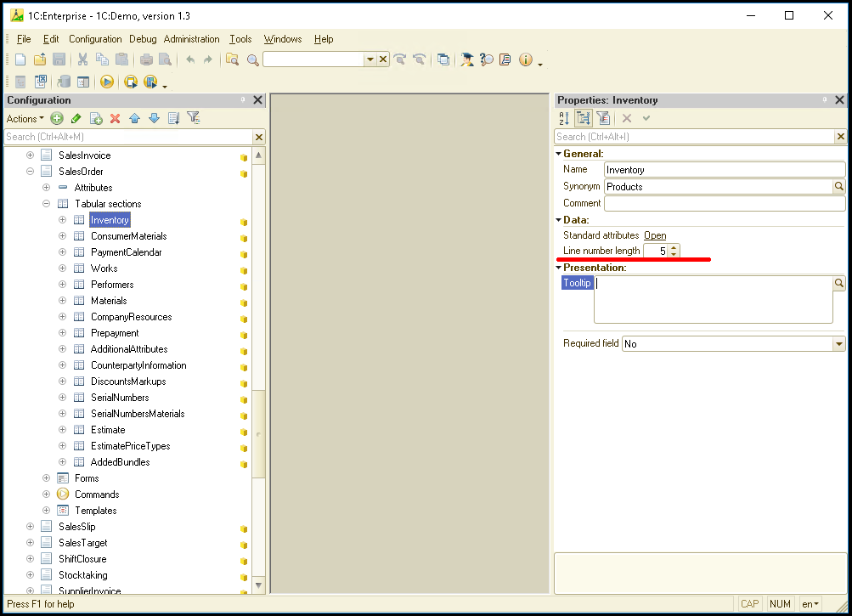The height and width of the screenshot is (616, 852).
Task: Create a new document from the toolbar
Action: pos(20,59)
